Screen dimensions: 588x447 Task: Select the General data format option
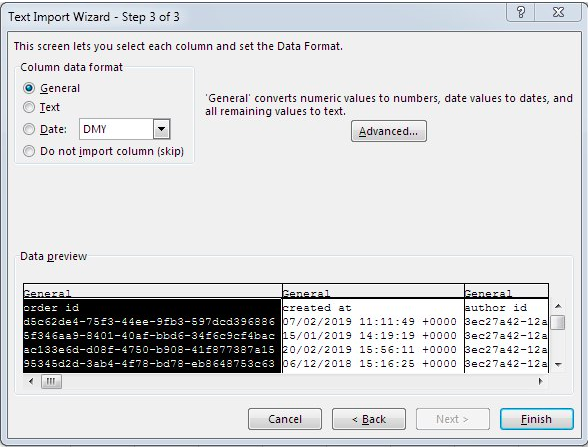click(x=29, y=88)
